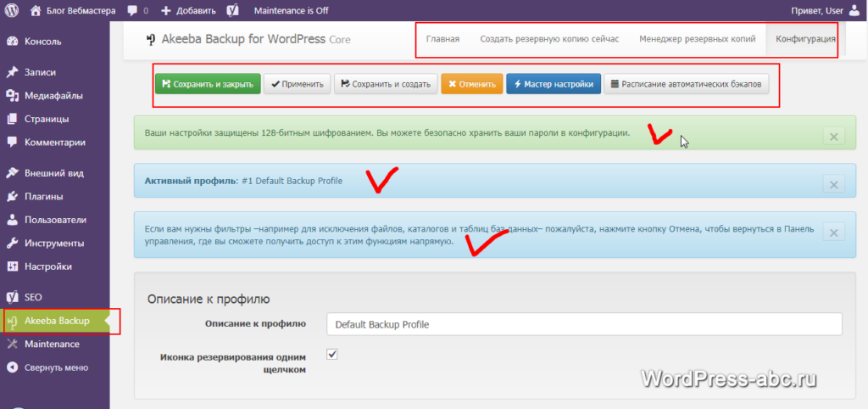Click the Настройки sliders icon
This screenshot has width=868, height=409.
pos(12,266)
